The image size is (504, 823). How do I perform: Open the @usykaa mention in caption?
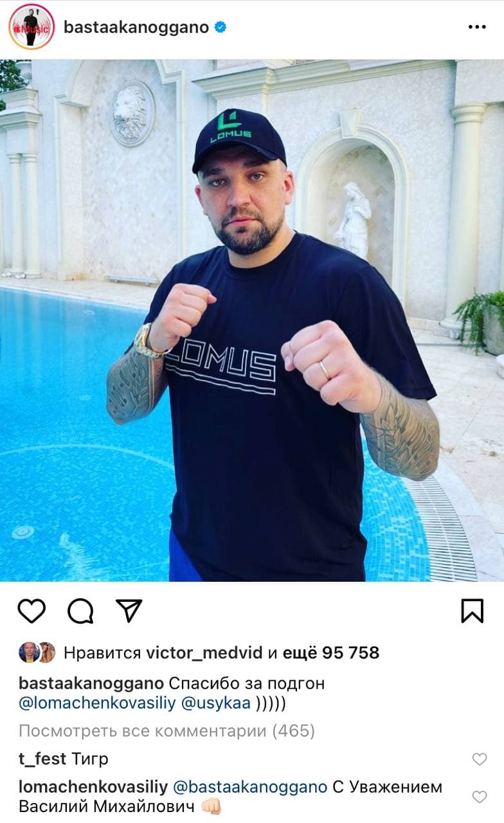coord(217,704)
